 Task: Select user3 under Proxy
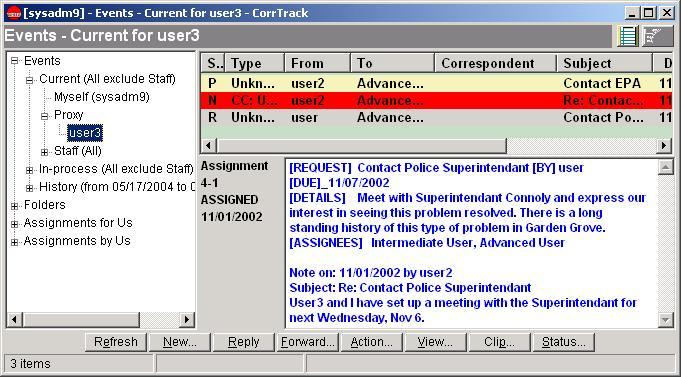click(x=85, y=133)
